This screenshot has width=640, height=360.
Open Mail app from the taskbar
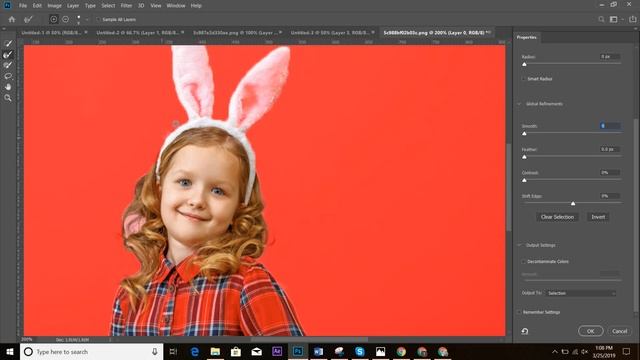tap(256, 351)
